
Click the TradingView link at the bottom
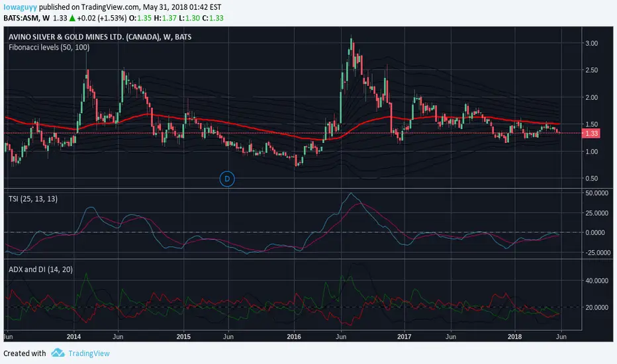[x=89, y=353]
